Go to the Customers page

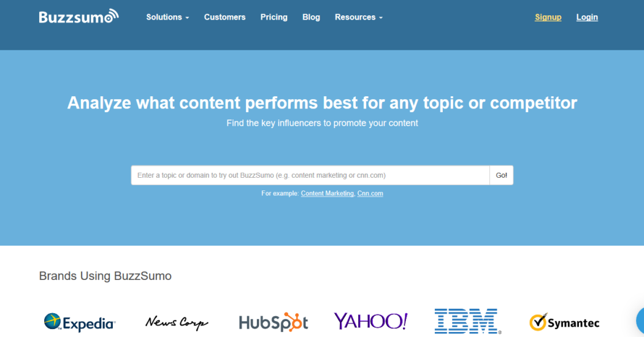coord(224,17)
